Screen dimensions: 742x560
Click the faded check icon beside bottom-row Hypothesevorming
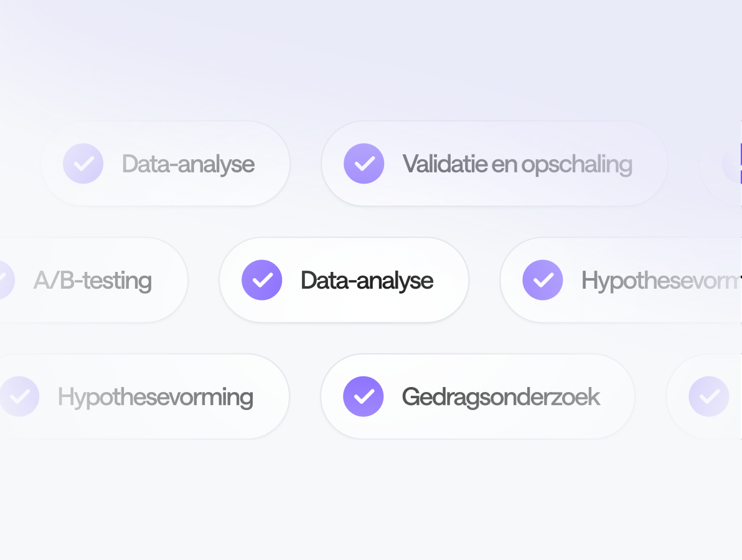tap(20, 396)
